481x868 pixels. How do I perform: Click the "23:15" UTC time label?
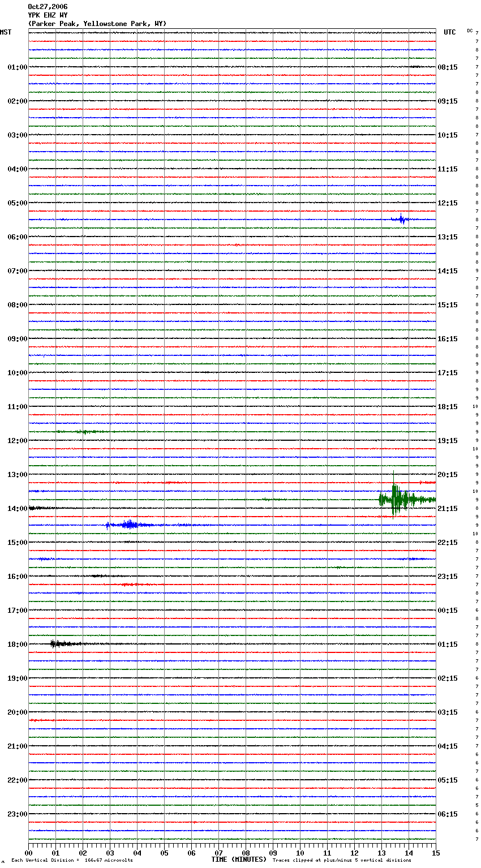pyautogui.click(x=448, y=577)
